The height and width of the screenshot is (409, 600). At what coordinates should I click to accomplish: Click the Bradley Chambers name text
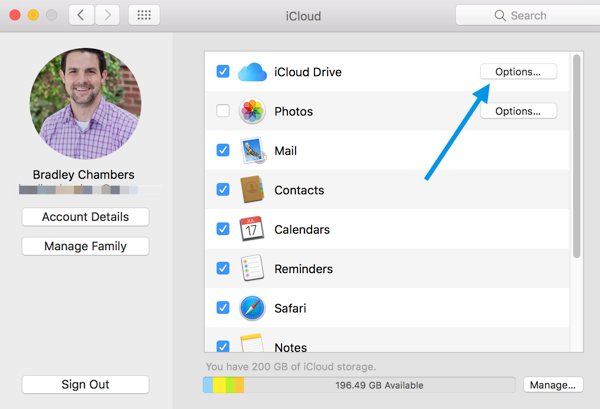coord(83,175)
